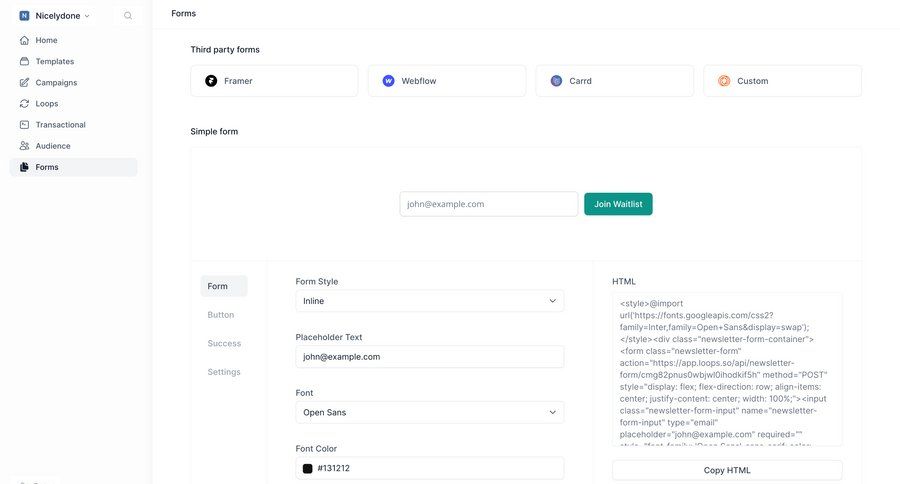Viewport: 900px width, 484px height.
Task: Open the Campaigns section
Action: 56,82
